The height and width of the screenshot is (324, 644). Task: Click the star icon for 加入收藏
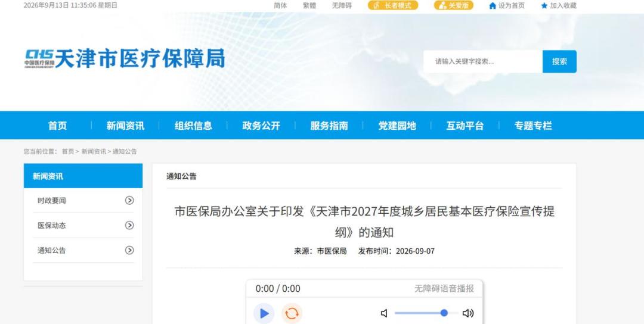(544, 6)
